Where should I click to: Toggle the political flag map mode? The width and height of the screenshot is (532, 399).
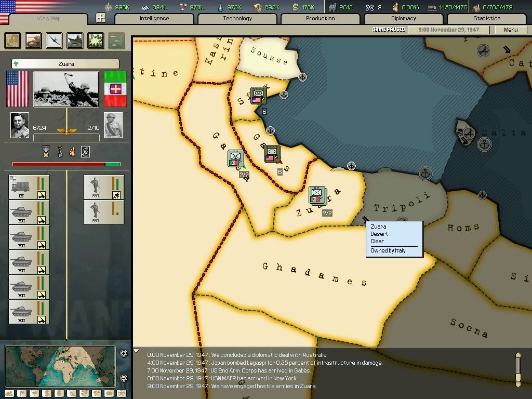pyautogui.click(x=21, y=393)
